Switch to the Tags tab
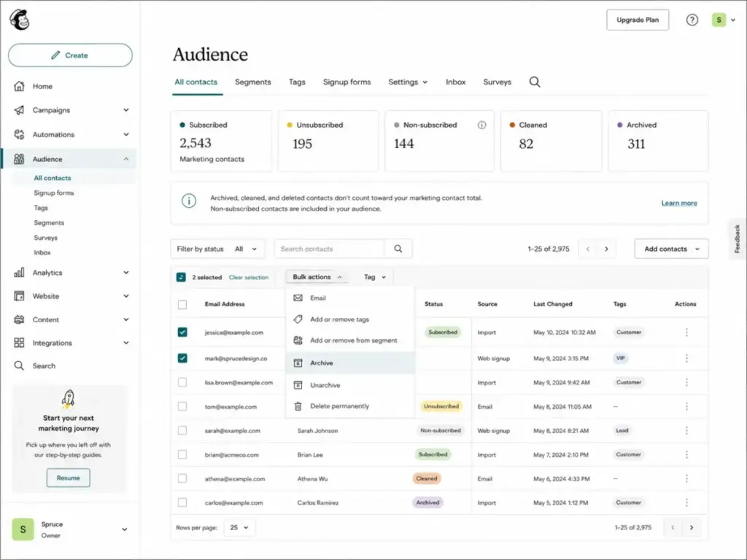Image resolution: width=747 pixels, height=560 pixels. coord(297,82)
